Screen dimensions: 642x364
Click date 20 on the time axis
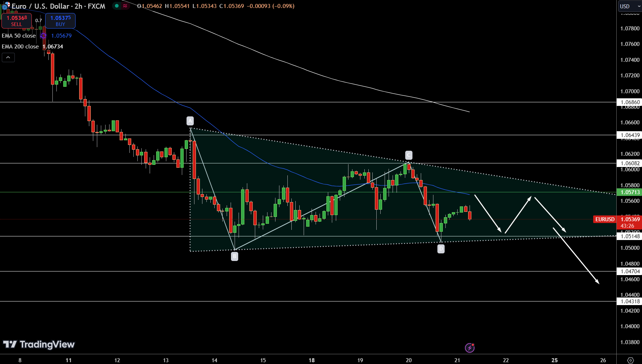[x=408, y=360]
